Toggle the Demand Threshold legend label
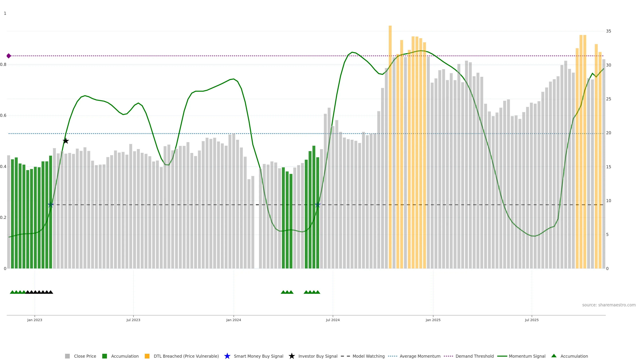 point(474,356)
